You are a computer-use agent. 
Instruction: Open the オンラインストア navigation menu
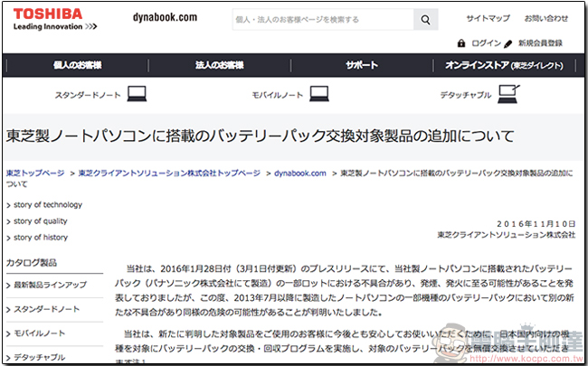[505, 66]
